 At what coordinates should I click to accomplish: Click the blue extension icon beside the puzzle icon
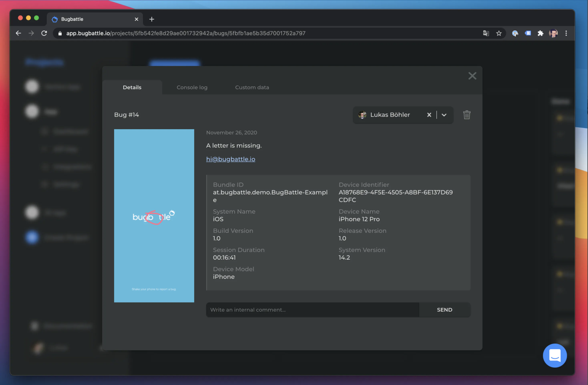click(528, 33)
